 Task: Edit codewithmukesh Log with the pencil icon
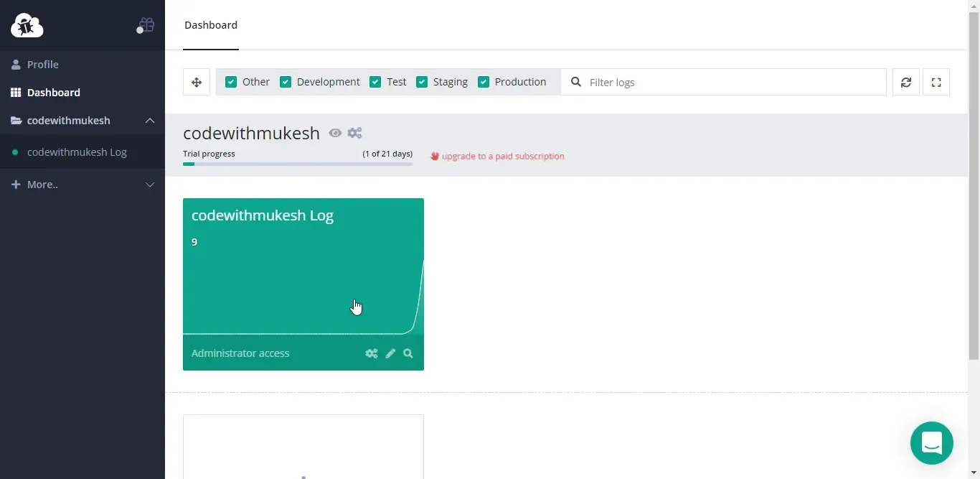(x=390, y=353)
